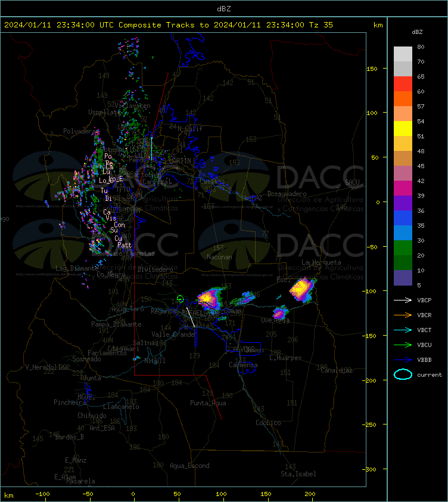448x502 pixels.
Task: Click the green VBCU arrow in legend
Action: [x=403, y=345]
